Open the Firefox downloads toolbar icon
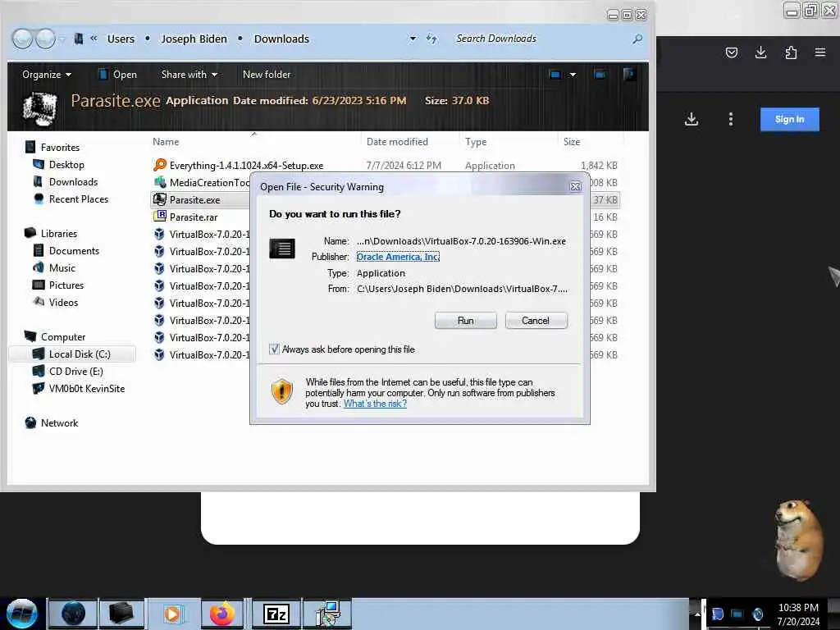 coord(760,52)
